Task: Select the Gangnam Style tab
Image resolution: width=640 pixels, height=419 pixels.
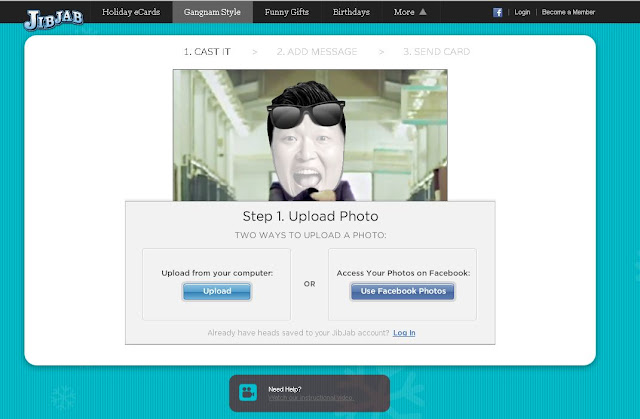Action: coord(212,12)
